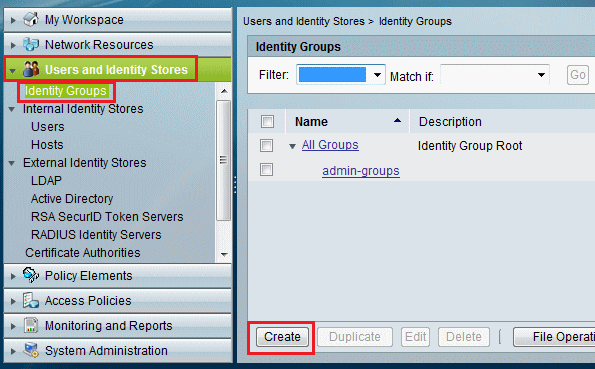Tick the select-all checkbox in table header
The width and height of the screenshot is (595, 369).
coord(267,121)
